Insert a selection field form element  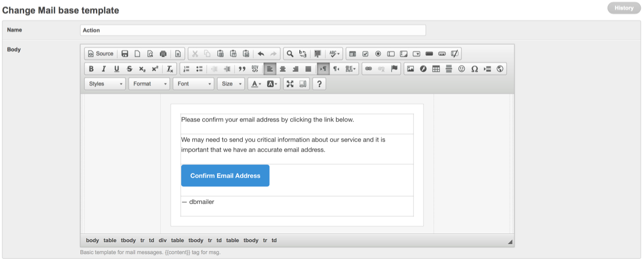tap(416, 54)
